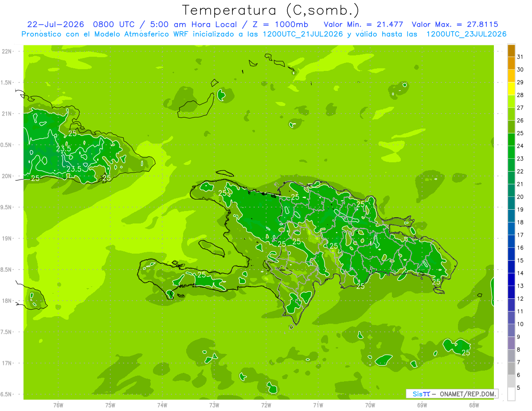Click the "5" label on the color scale
The image size is (532, 411).
[519, 388]
